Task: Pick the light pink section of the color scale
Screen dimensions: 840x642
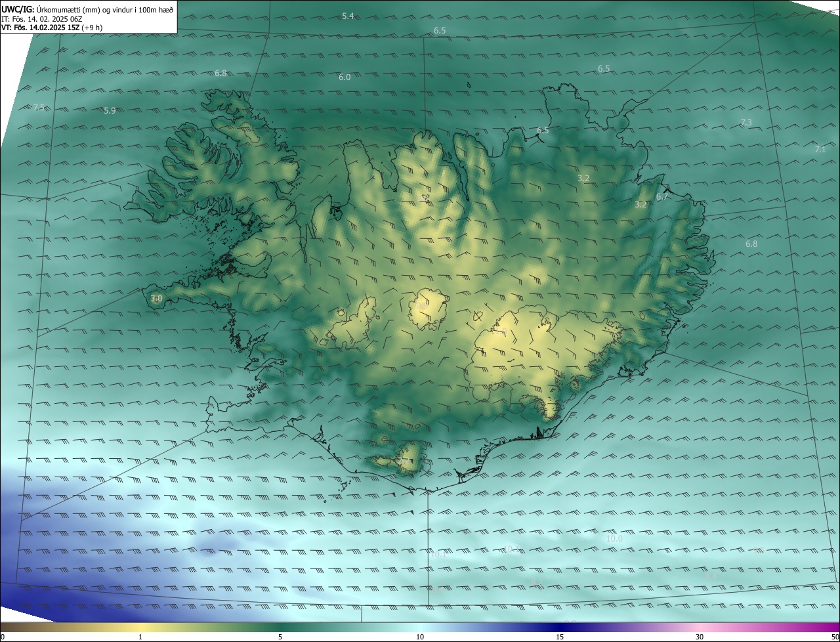Action: pyautogui.click(x=700, y=627)
